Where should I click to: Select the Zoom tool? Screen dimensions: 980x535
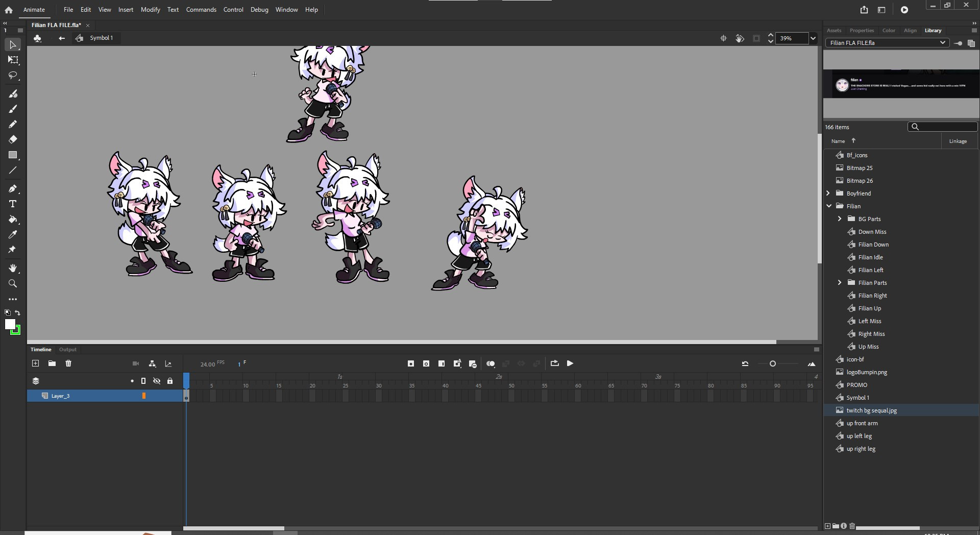13,283
